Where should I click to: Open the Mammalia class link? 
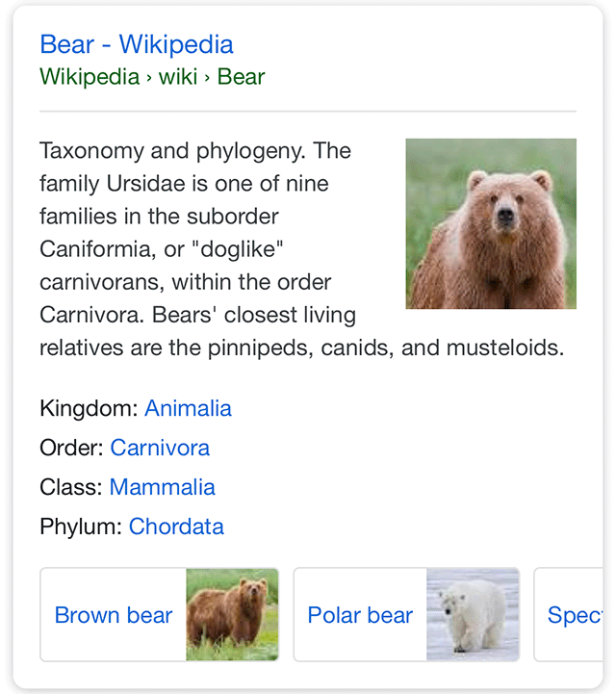[x=162, y=487]
